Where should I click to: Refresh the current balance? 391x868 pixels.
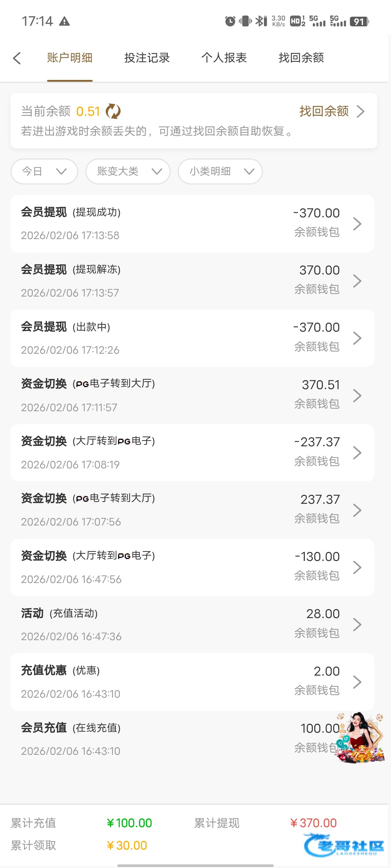(x=113, y=111)
